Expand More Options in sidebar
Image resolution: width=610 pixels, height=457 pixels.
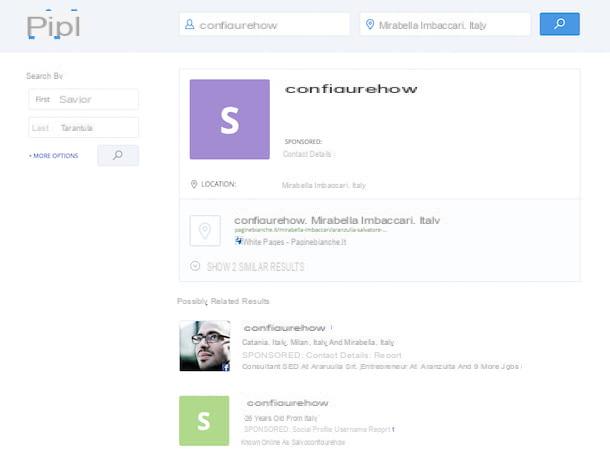pos(53,156)
